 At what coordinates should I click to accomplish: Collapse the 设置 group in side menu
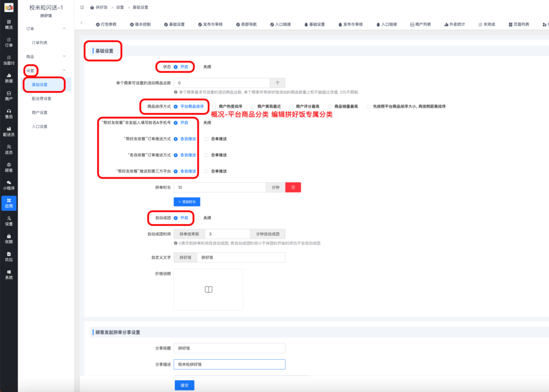(64, 70)
